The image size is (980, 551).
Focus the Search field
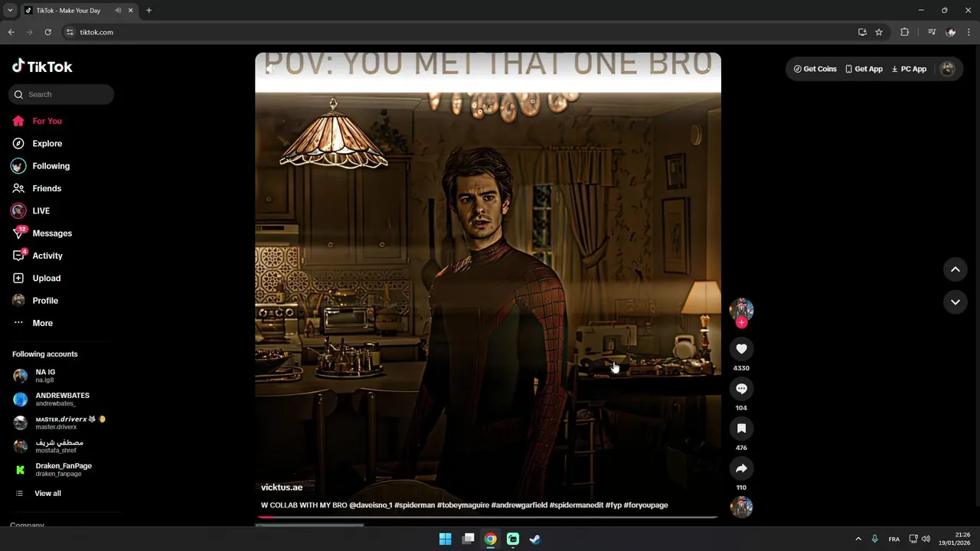tap(61, 94)
